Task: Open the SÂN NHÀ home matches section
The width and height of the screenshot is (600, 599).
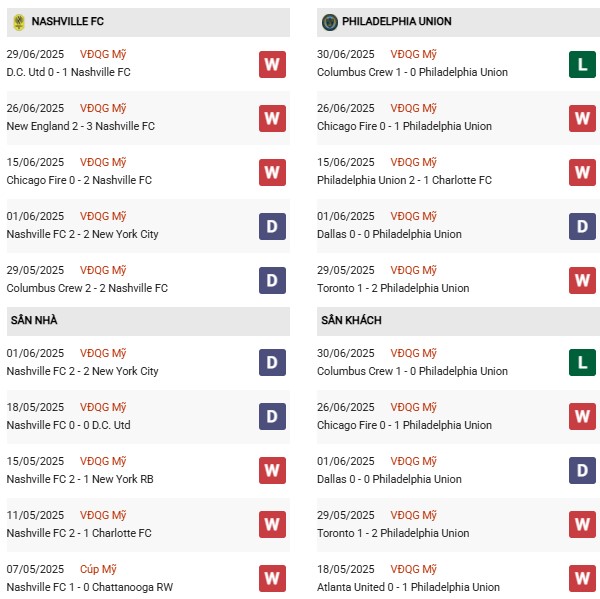Action: coord(35,320)
